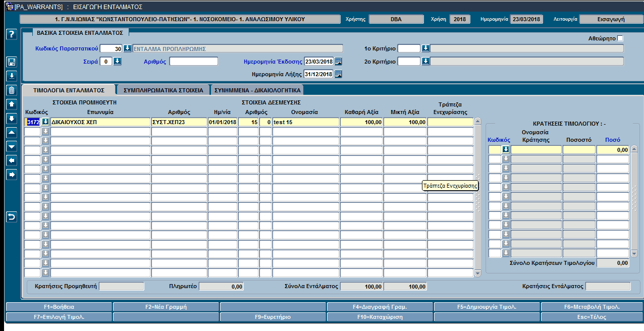Click F5=Δημιουργία Τιμολ. button
This screenshot has height=331, width=644.
point(487,307)
